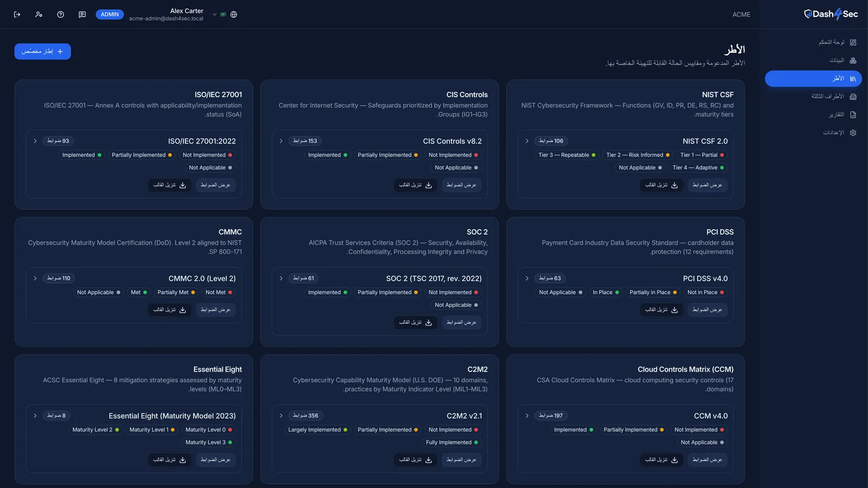Open التقارير in the sidebar

pos(813,114)
